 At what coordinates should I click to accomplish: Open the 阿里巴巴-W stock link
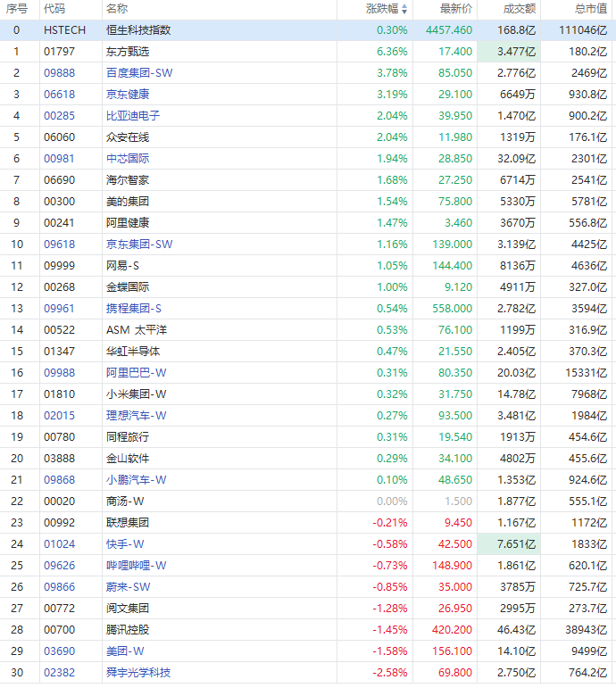pos(136,373)
